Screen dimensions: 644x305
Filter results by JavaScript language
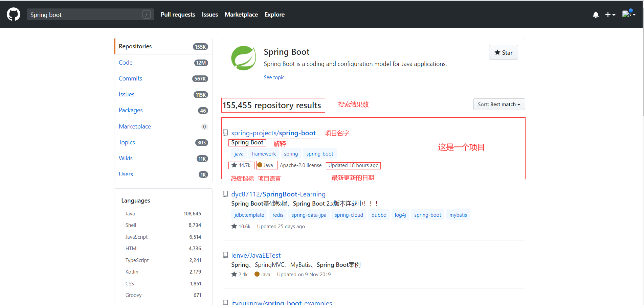(x=163, y=237)
